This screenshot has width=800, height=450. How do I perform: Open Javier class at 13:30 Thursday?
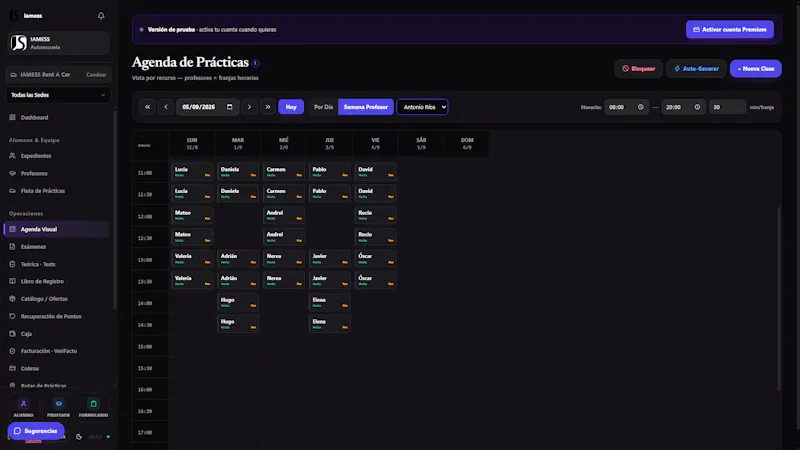point(330,281)
